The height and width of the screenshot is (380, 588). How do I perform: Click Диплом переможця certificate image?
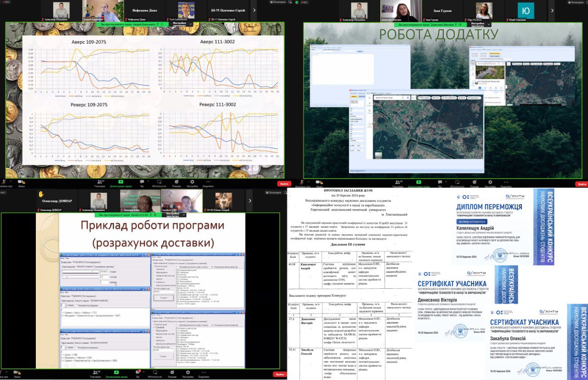[503, 227]
